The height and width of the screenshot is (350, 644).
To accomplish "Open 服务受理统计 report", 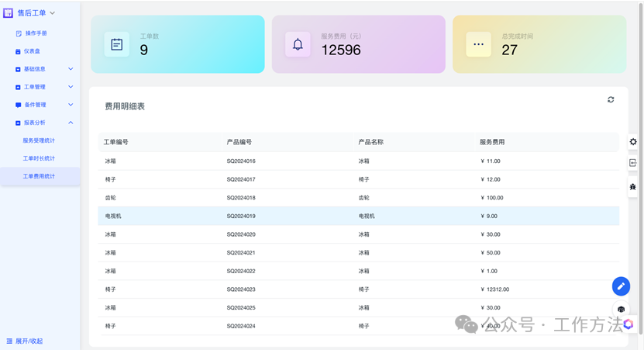I will click(39, 140).
